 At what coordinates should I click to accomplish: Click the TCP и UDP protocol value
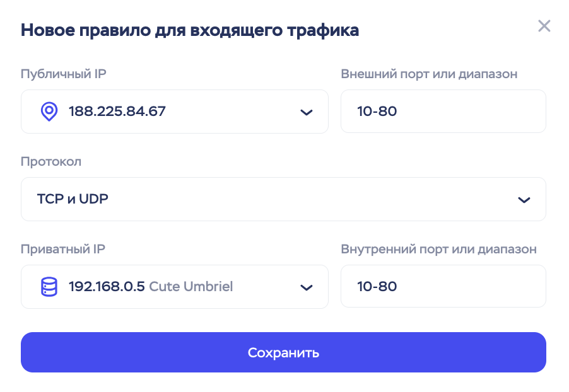coord(73,199)
